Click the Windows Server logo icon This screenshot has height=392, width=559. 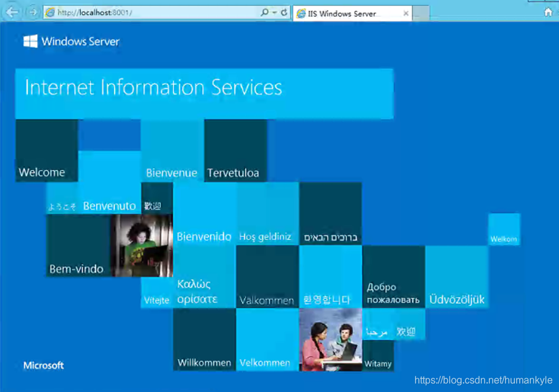[x=30, y=42]
